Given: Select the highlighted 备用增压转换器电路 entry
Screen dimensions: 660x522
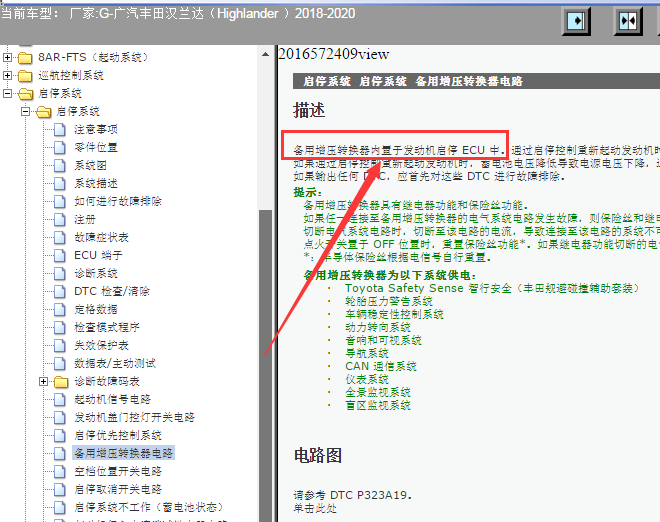Looking at the screenshot, I should (123, 453).
